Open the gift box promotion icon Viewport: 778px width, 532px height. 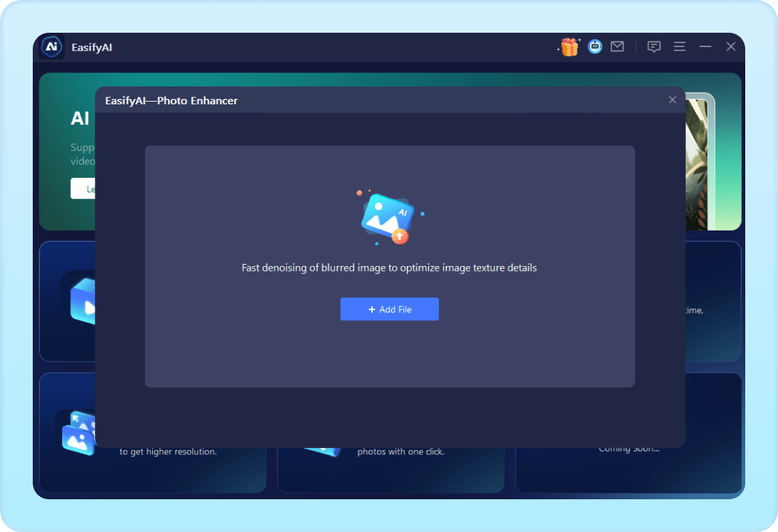tap(569, 47)
